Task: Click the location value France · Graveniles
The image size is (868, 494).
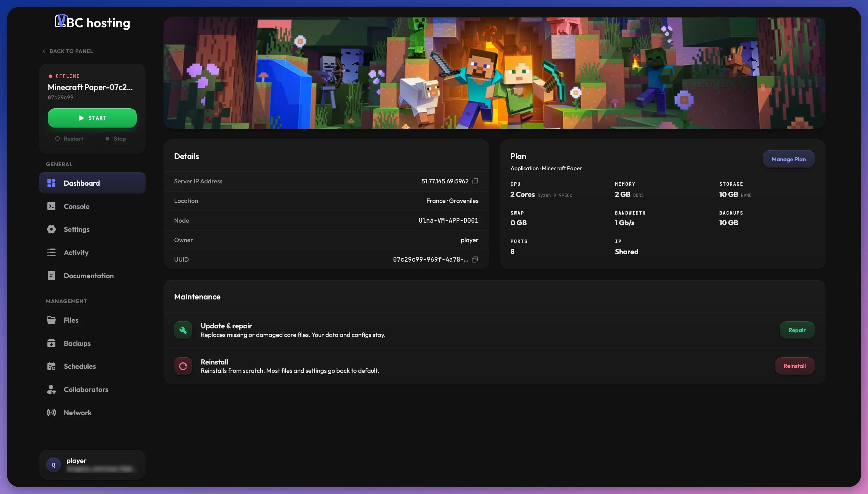Action: pos(452,201)
